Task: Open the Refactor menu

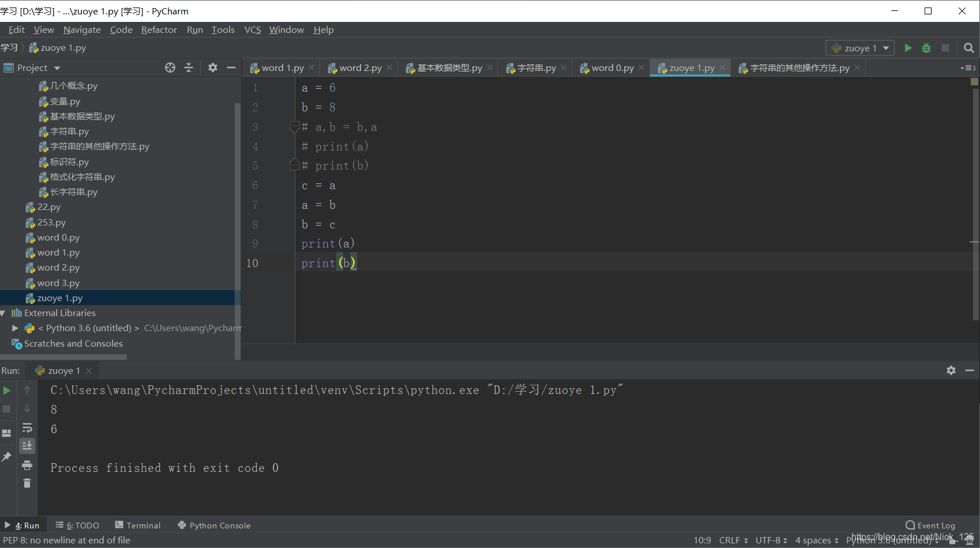Action: pos(159,30)
